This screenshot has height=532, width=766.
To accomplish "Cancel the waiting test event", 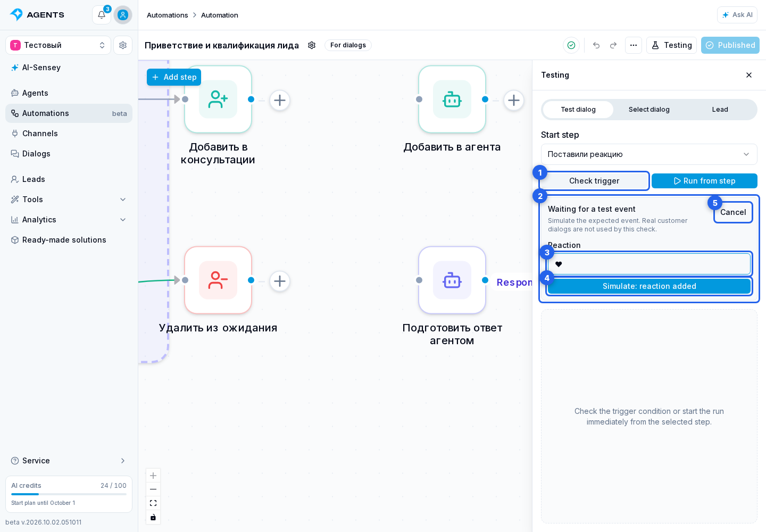I will (x=733, y=212).
